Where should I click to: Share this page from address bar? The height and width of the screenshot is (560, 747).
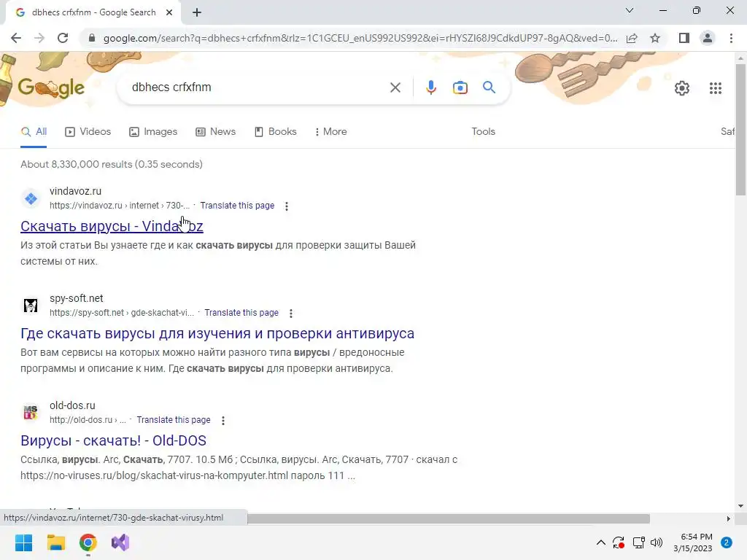[x=632, y=38]
